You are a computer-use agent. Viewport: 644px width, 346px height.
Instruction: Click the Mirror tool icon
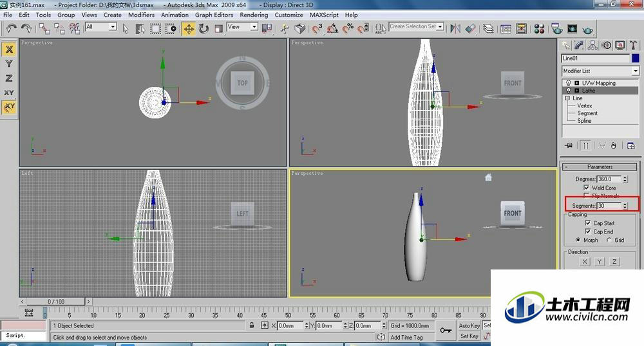(x=455, y=29)
